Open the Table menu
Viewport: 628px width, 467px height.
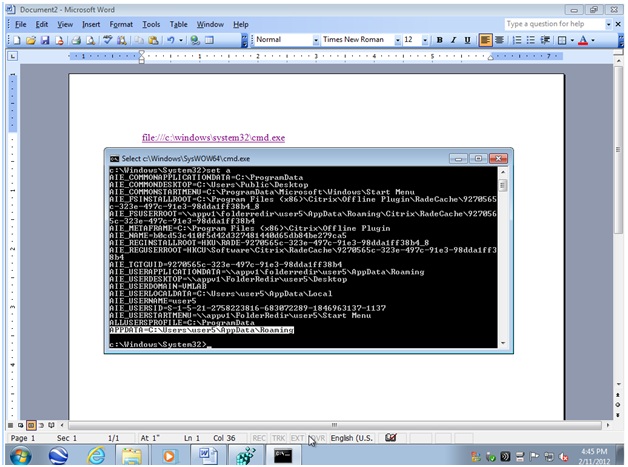click(178, 23)
